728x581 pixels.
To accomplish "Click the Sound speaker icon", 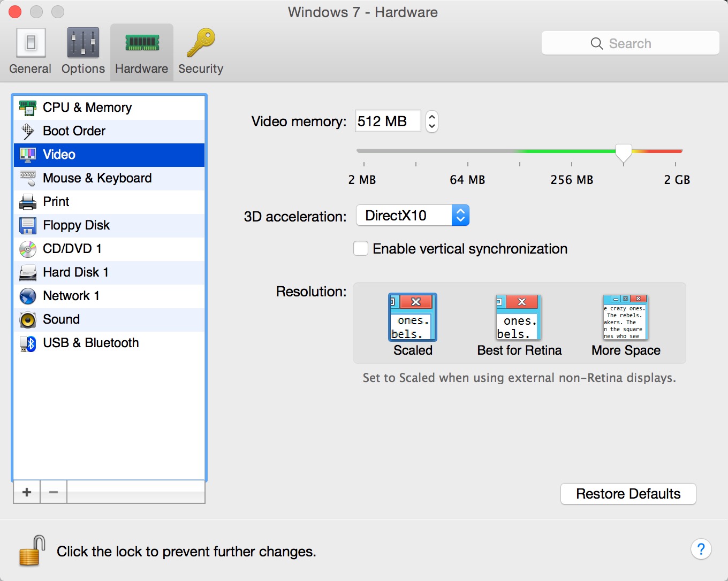I will [x=28, y=319].
